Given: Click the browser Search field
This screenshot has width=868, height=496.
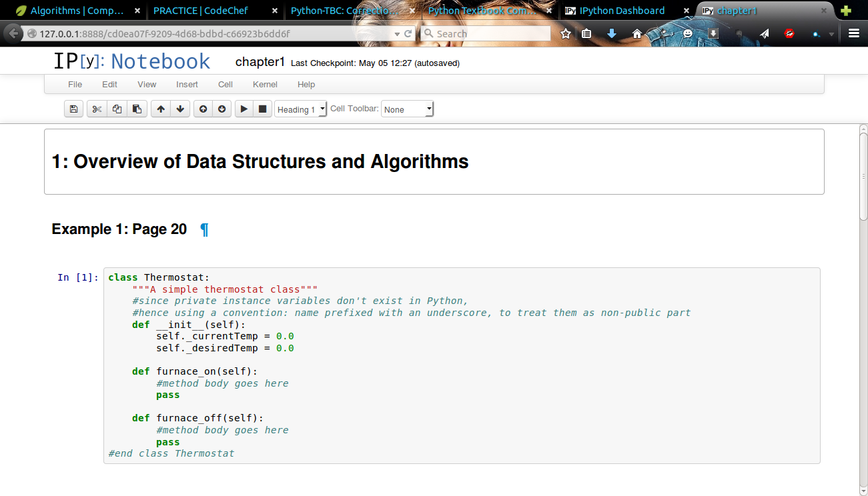Looking at the screenshot, I should point(491,33).
